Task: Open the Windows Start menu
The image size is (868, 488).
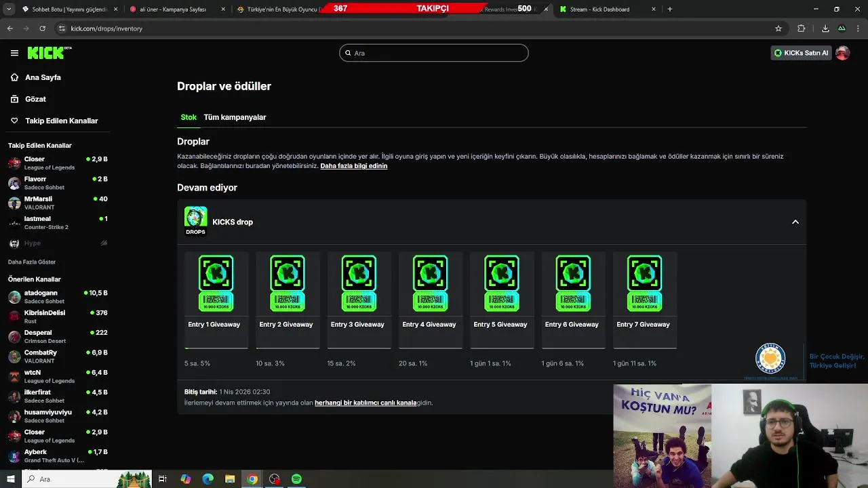Action: pyautogui.click(x=10, y=479)
